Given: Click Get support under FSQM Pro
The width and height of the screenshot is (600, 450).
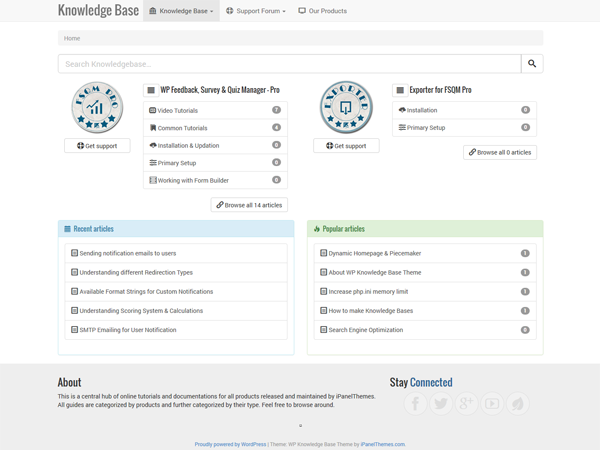Looking at the screenshot, I should point(97,145).
